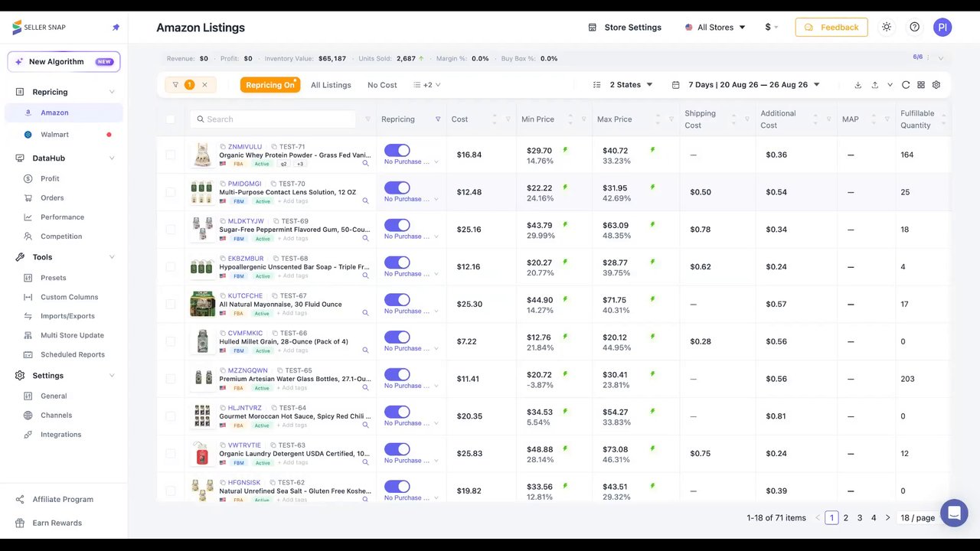980x551 pixels.
Task: Click the lightning icon next to $29.70 min price
Action: [x=565, y=150]
